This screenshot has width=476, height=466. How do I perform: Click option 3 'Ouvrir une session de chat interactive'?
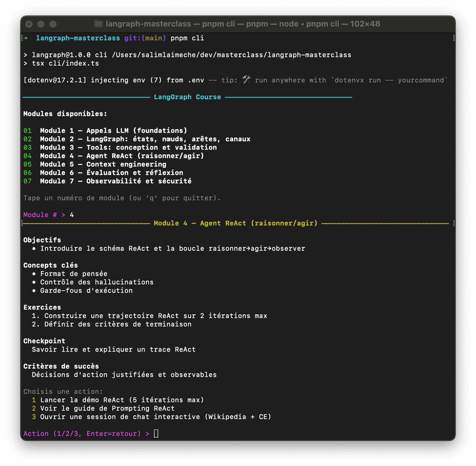point(155,417)
